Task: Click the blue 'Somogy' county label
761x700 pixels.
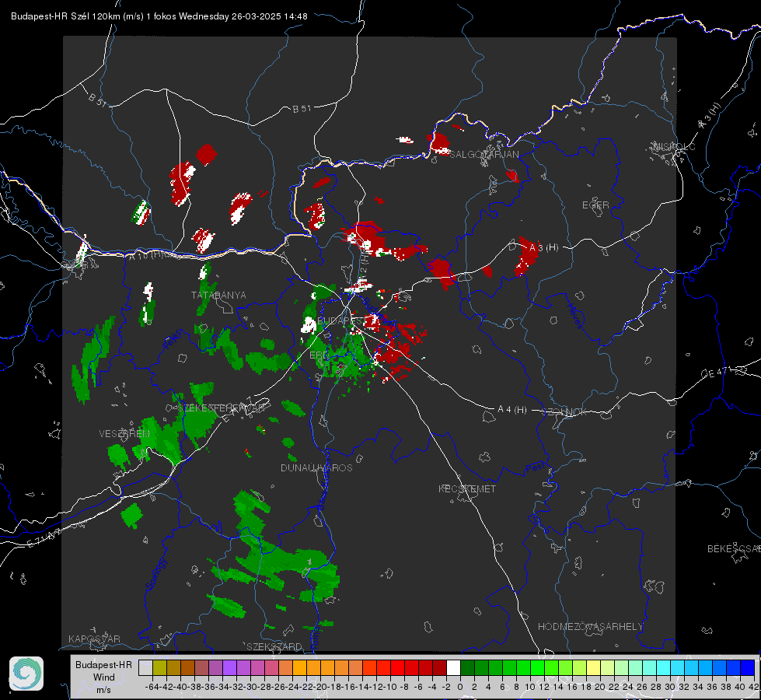Action: coord(156,574)
